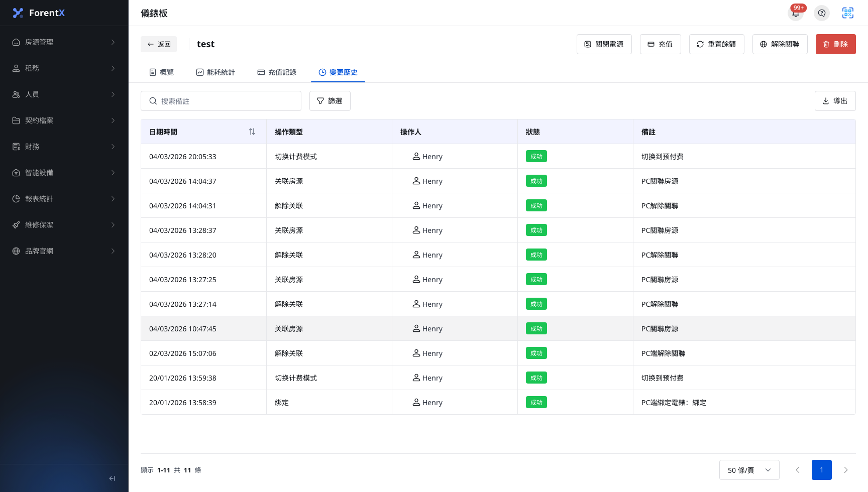Switch to the 充值記錄 tab
Screen dimensions: 868x492
tap(277, 72)
